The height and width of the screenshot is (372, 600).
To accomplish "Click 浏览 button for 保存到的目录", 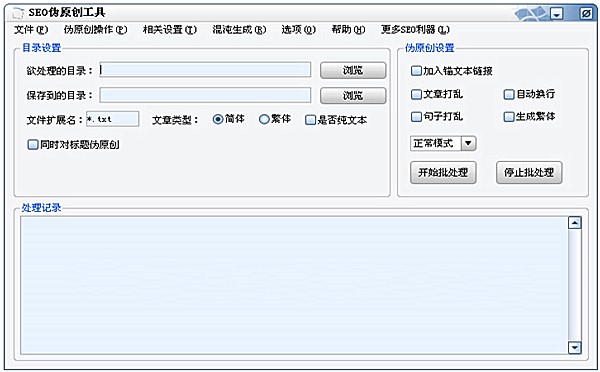I will (x=353, y=95).
